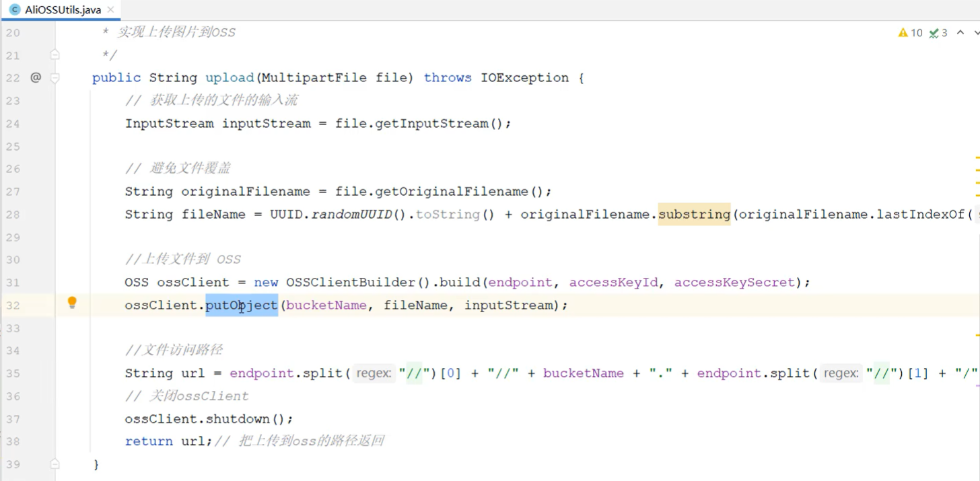Click the Java class icon on the AliOSSUtils tab
The height and width of the screenshot is (481, 980).
coord(14,9)
